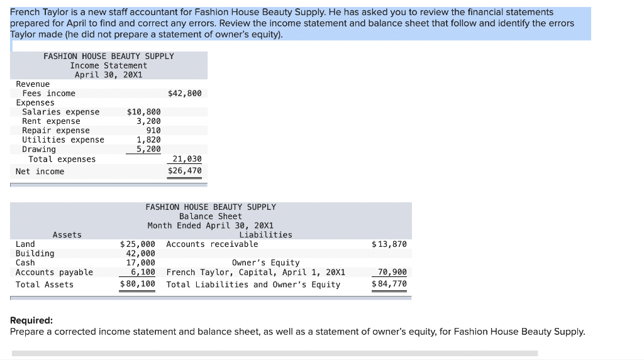Viewport: 644px width, 360px height.
Task: Click Total Liabilities and Owner's Equity label
Action: (253, 285)
